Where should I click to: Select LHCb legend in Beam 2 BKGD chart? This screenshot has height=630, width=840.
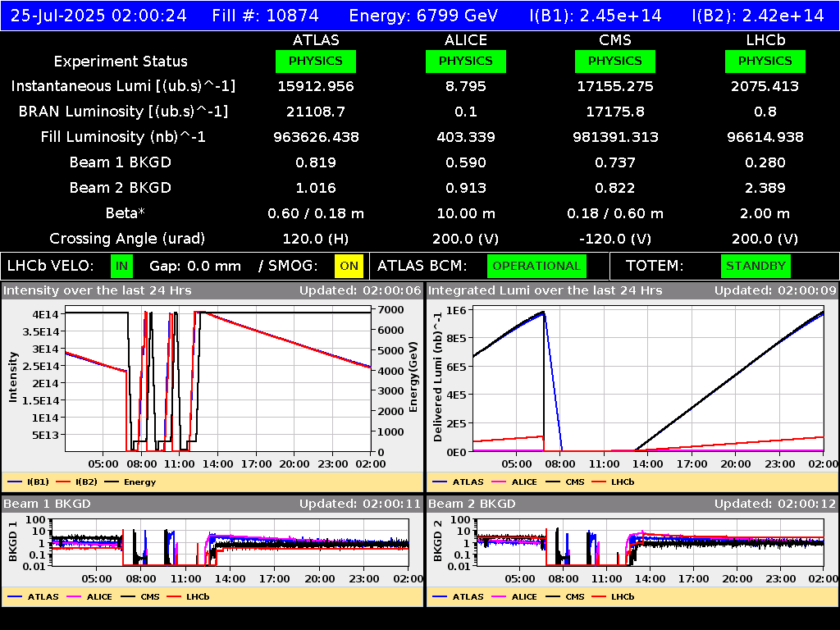(x=613, y=596)
